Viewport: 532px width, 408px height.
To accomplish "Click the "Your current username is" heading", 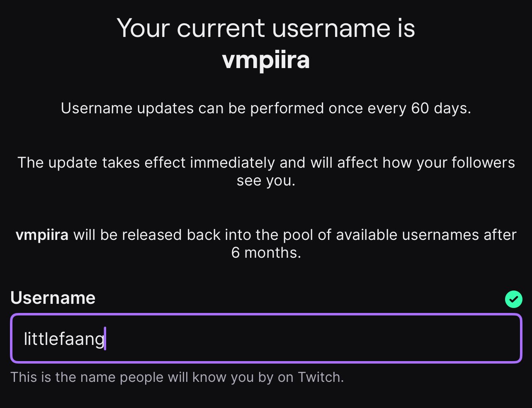I will coord(266,28).
